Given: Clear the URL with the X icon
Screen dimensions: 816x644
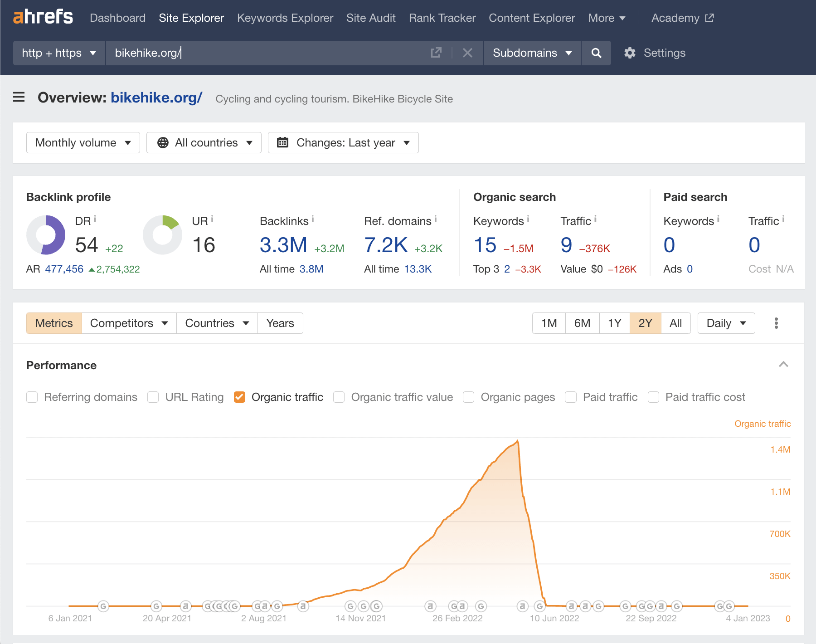Looking at the screenshot, I should [467, 53].
